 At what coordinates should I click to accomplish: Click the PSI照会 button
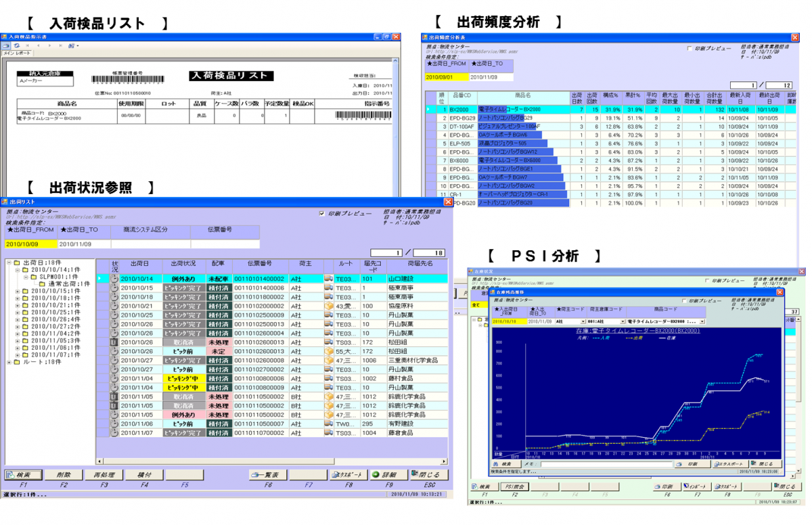click(516, 486)
